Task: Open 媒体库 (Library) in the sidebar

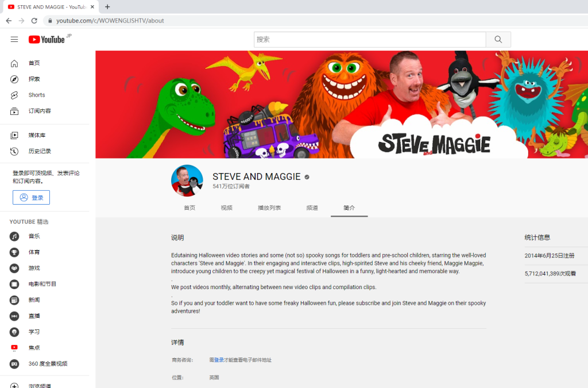Action: pyautogui.click(x=37, y=135)
